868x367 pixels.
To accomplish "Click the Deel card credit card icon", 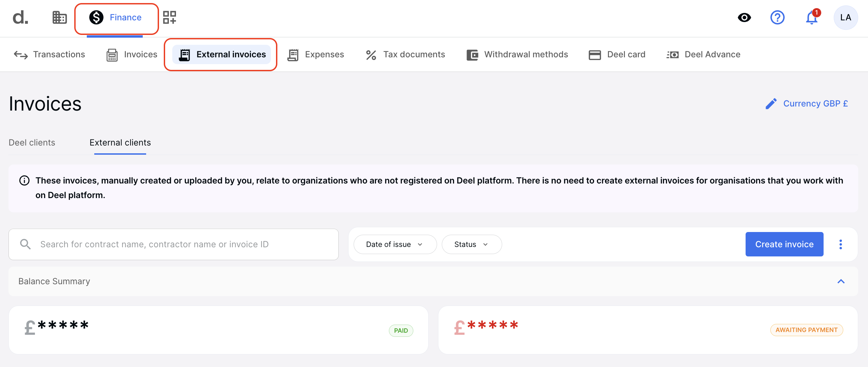I will 595,55.
